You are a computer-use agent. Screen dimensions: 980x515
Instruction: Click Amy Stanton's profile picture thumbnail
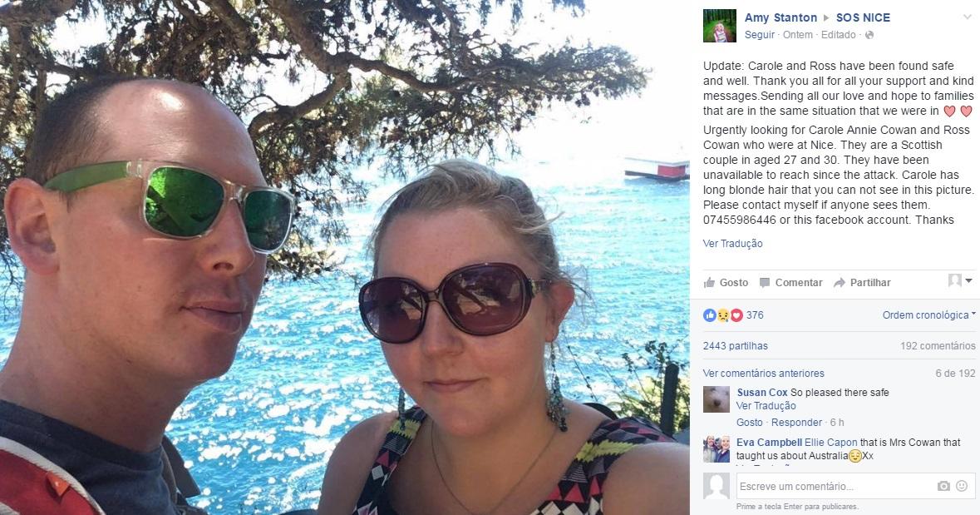[719, 26]
